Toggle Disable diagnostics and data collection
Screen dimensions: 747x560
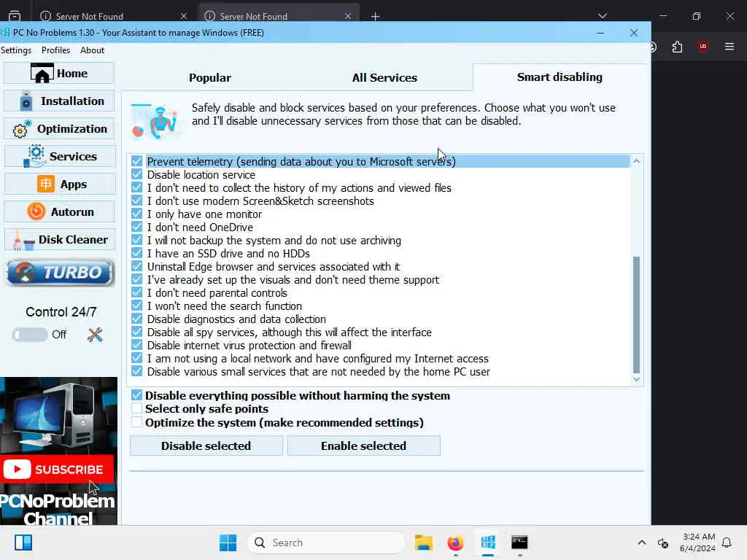pos(136,319)
